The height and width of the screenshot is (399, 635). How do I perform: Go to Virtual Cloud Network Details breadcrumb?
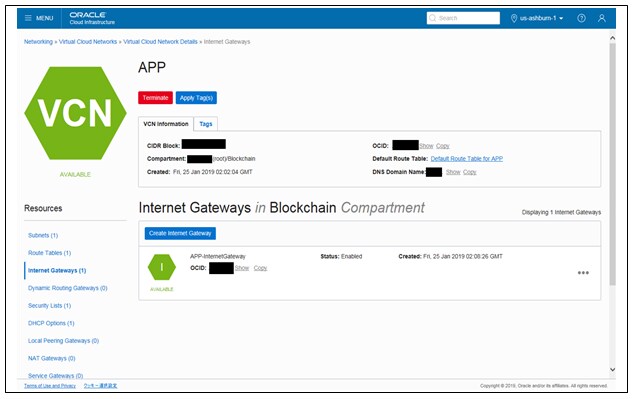pyautogui.click(x=160, y=42)
